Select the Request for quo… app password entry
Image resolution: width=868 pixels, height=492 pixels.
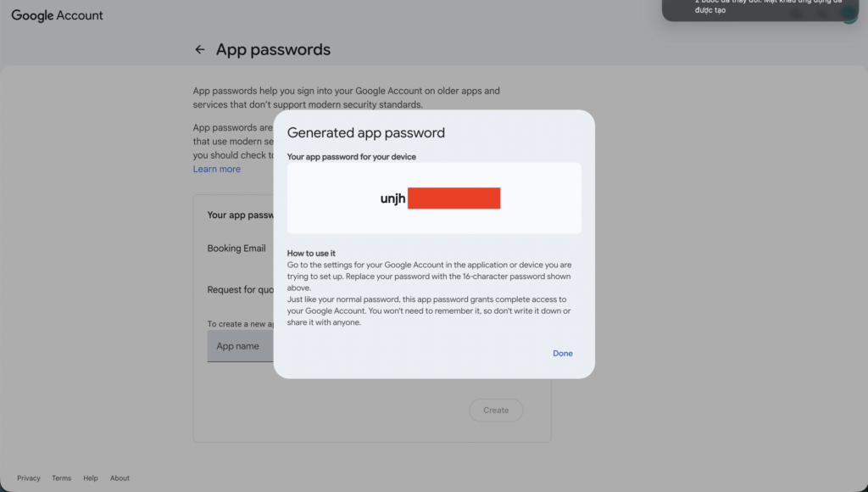(240, 290)
